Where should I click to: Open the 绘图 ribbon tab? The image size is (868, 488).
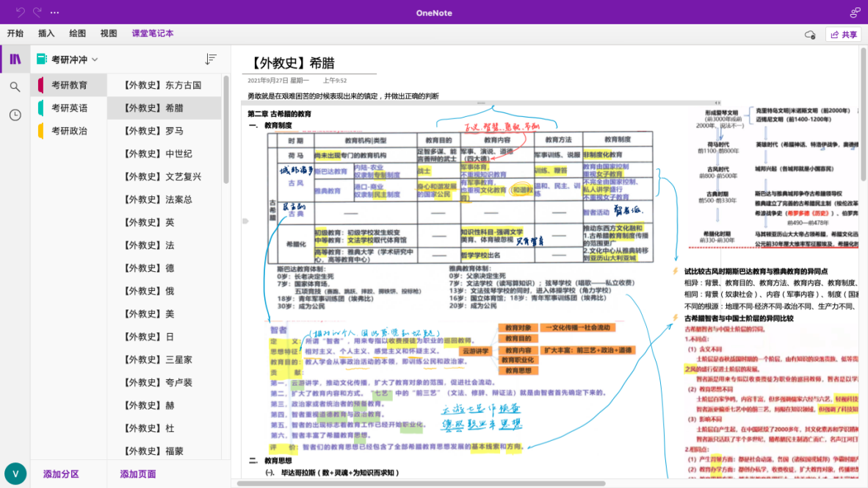click(77, 34)
